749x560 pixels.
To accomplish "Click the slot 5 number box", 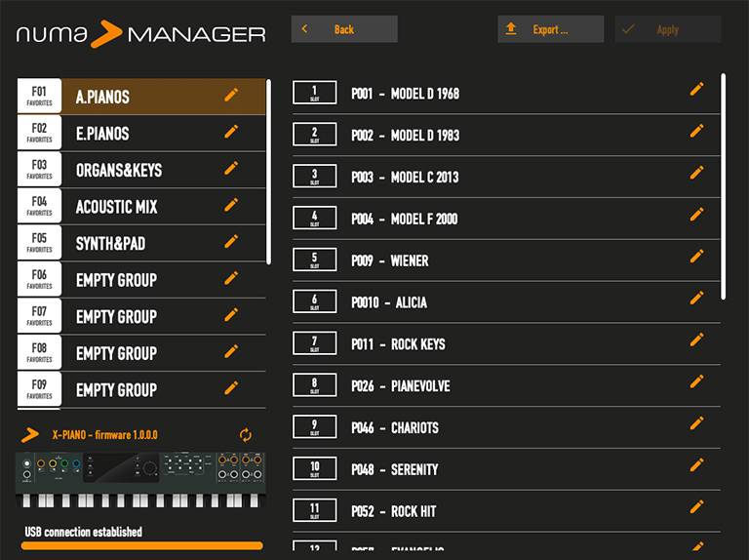I will point(314,260).
